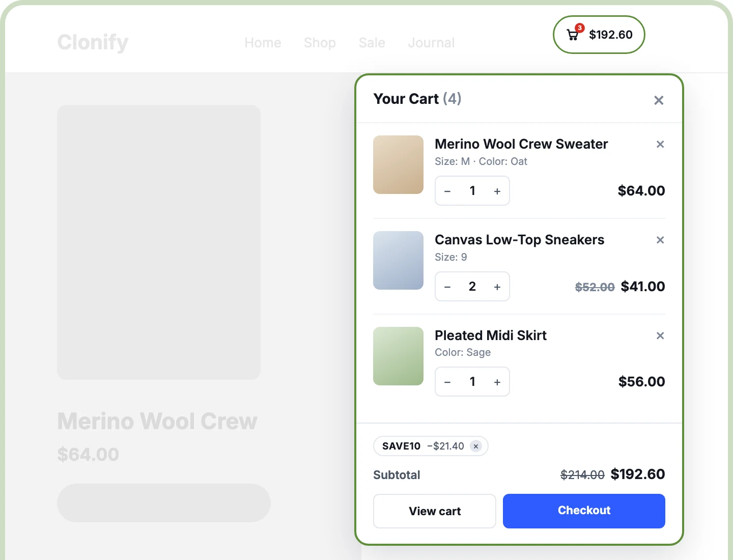
Task: Click the Clonify logo
Action: pos(93,42)
